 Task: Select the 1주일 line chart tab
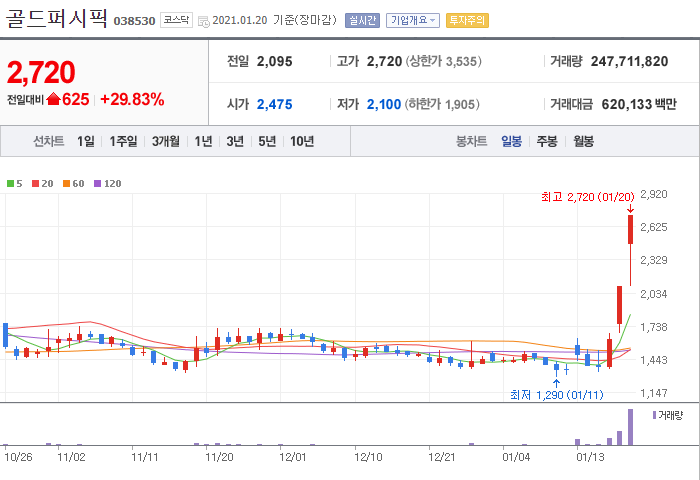coord(124,142)
